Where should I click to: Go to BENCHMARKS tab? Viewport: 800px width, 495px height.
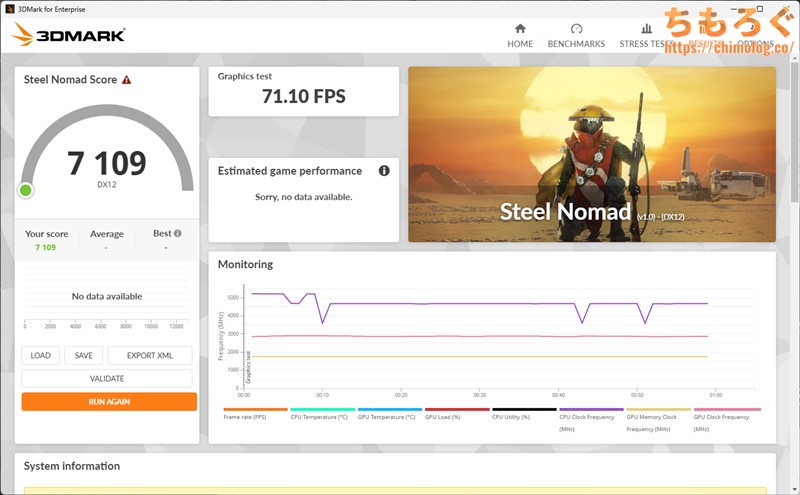(576, 36)
